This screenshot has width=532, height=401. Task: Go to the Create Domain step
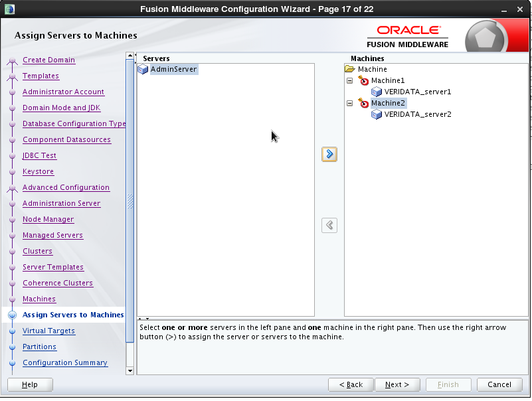[49, 60]
